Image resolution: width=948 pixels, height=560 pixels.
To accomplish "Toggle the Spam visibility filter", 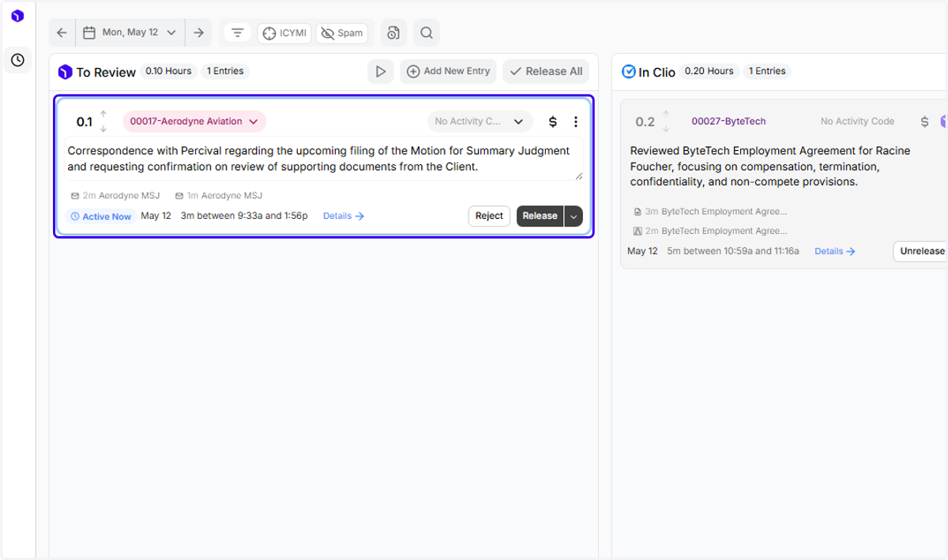I will [x=342, y=33].
